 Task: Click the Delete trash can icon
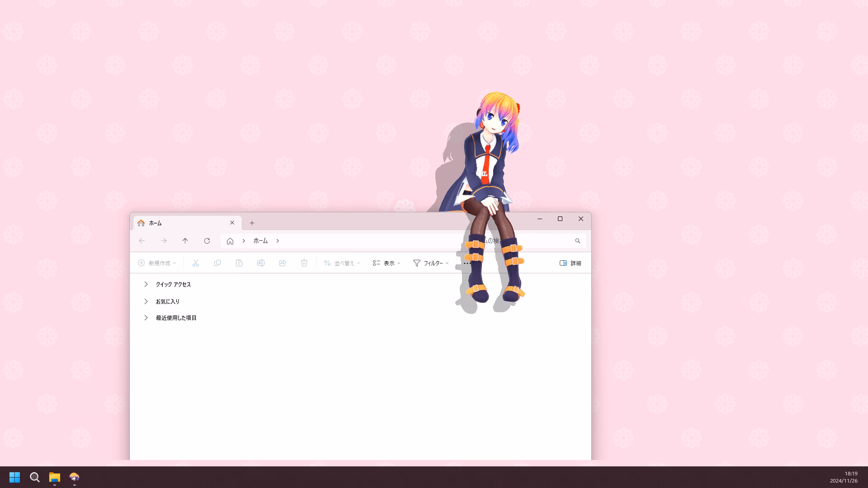pyautogui.click(x=304, y=263)
